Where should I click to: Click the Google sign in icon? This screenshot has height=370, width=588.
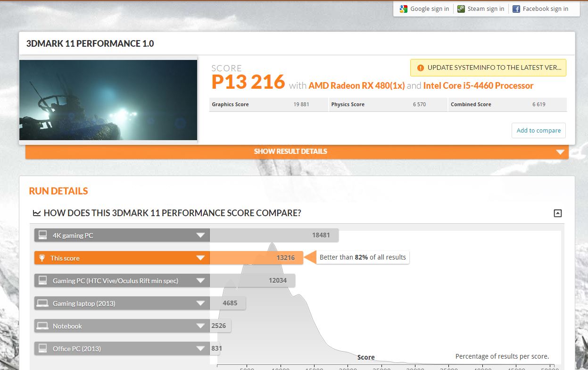click(x=403, y=8)
